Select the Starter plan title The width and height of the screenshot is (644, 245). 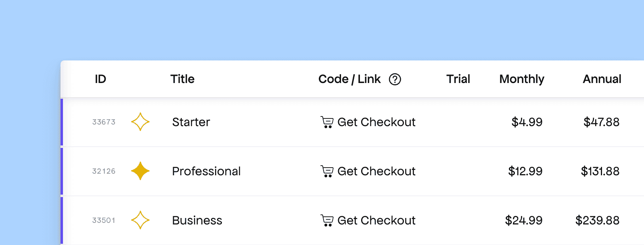click(191, 122)
